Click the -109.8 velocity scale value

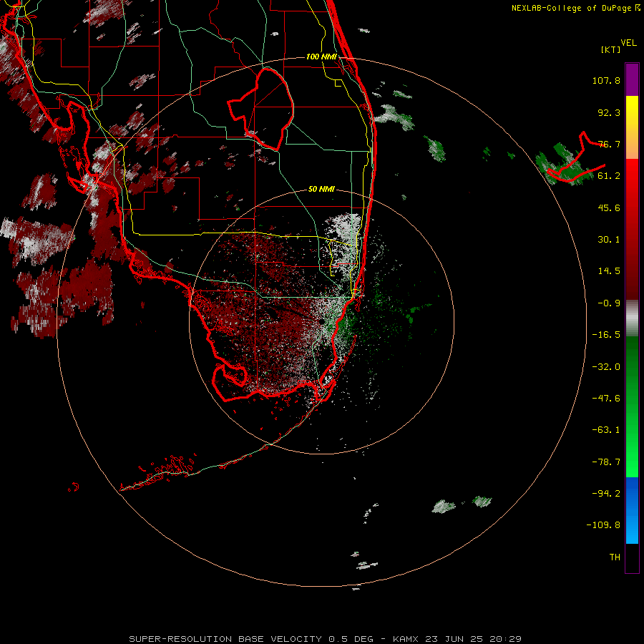[x=603, y=525]
